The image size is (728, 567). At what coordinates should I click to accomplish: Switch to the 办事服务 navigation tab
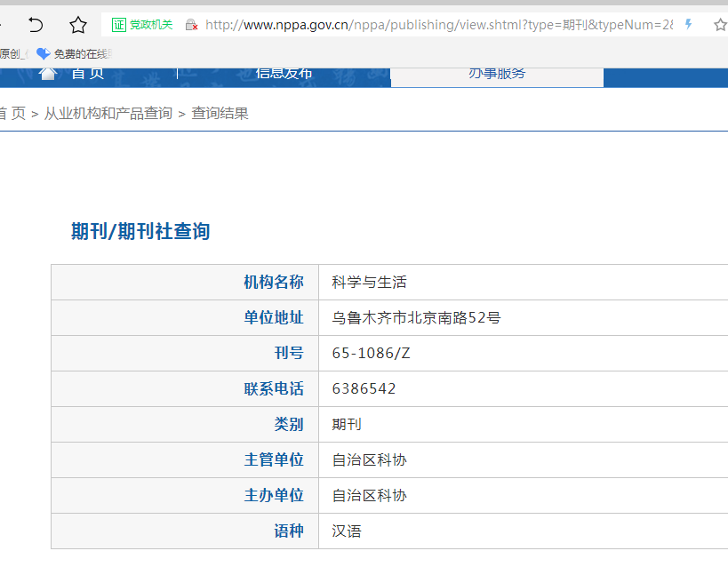[x=497, y=75]
